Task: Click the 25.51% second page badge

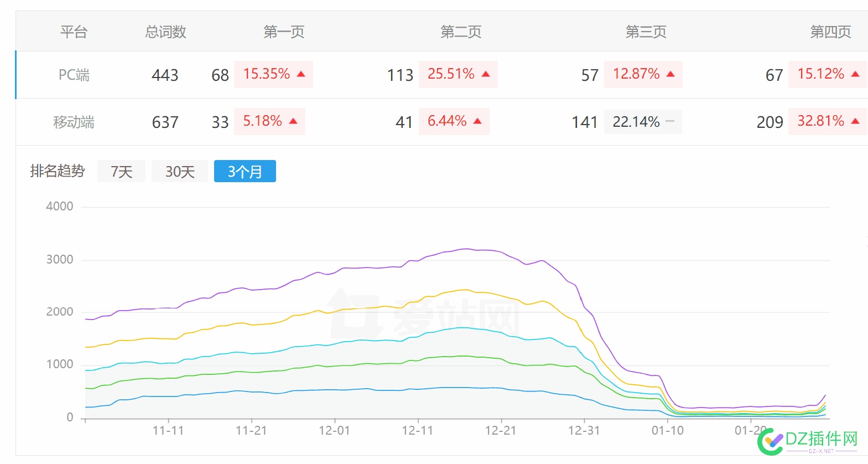Action: [x=458, y=74]
